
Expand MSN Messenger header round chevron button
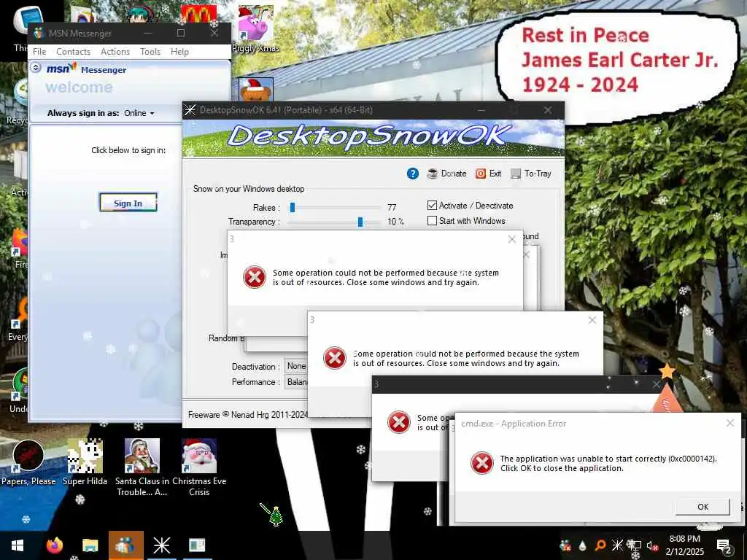coord(36,68)
